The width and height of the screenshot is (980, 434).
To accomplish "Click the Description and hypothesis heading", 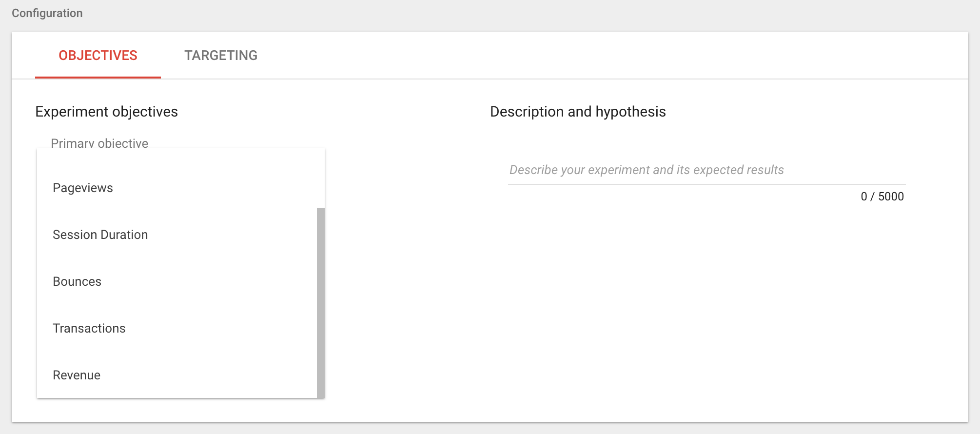I will click(x=578, y=112).
